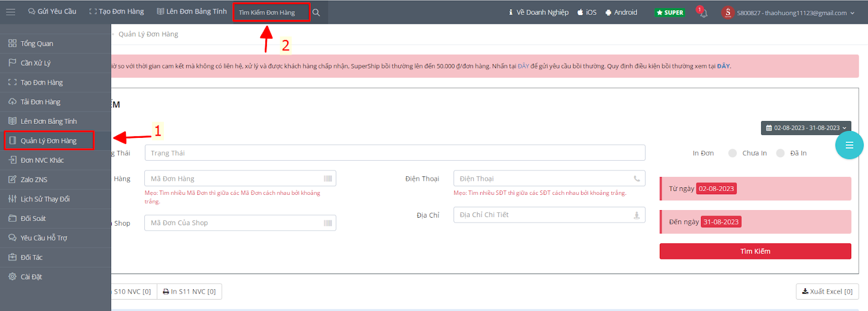
Task: Click the S10 NVC [0] button
Action: tap(134, 291)
